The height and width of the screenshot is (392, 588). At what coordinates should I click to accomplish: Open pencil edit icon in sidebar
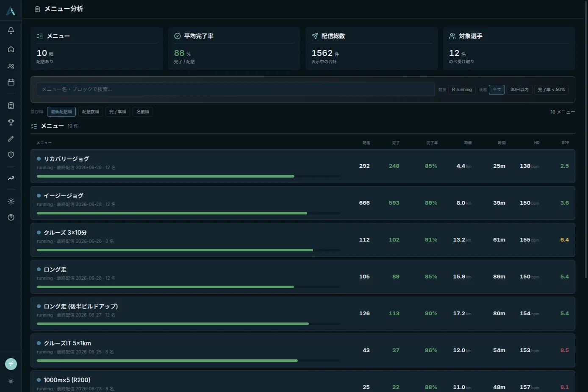[x=11, y=139]
